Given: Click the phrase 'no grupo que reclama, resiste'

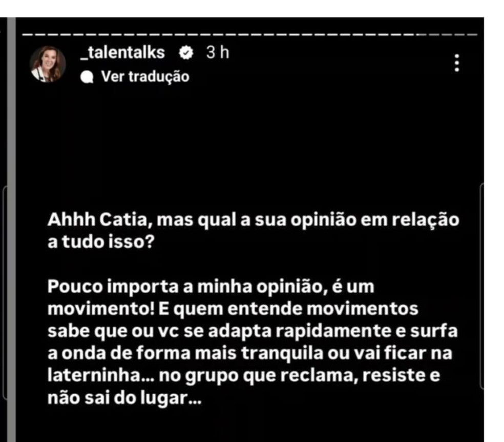Looking at the screenshot, I should (x=292, y=376).
